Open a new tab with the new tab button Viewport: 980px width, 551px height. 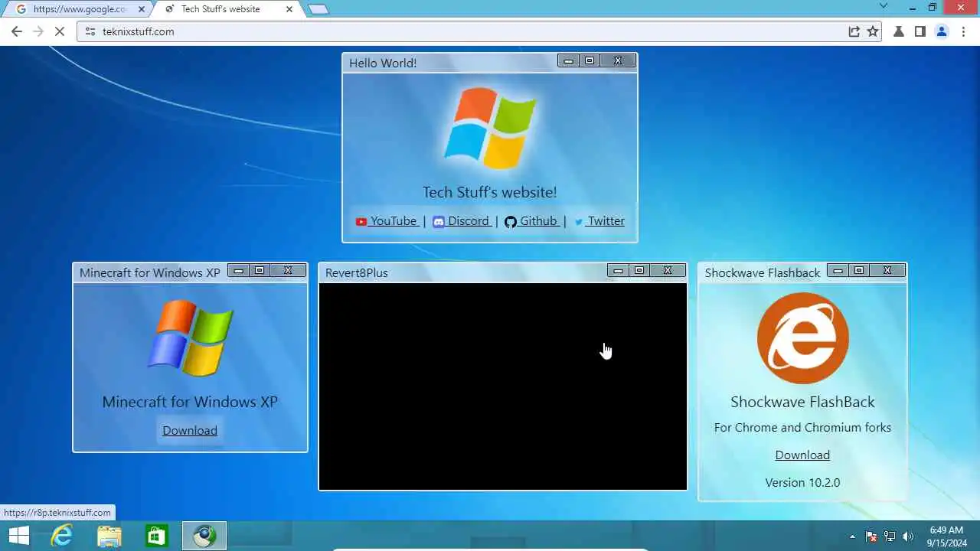(318, 9)
